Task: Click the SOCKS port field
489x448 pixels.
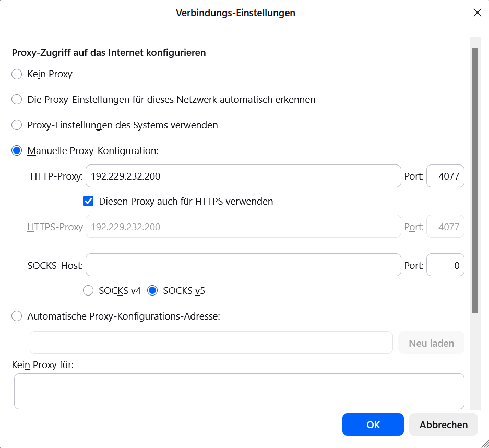Action: tap(445, 265)
